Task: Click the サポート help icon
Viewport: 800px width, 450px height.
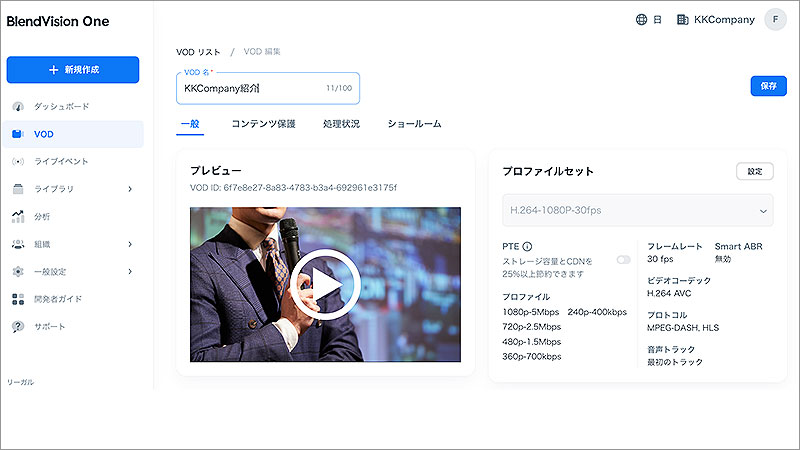Action: click(x=18, y=327)
